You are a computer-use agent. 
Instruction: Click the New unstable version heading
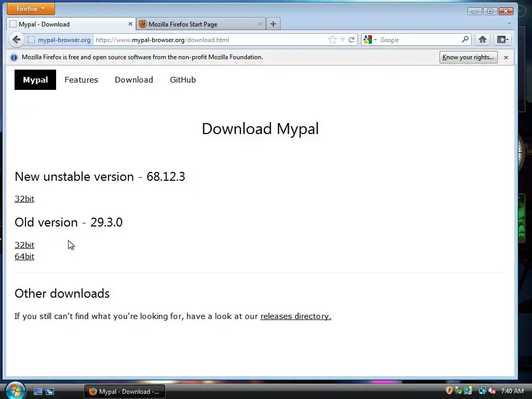click(x=100, y=177)
